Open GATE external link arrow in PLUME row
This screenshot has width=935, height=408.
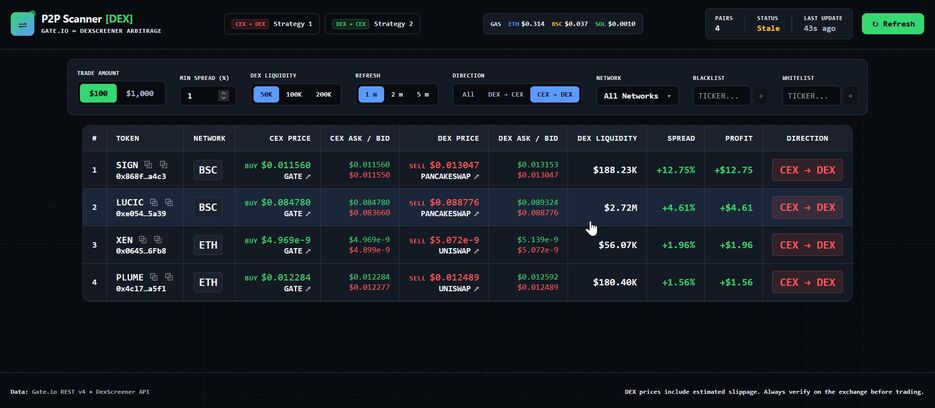tap(308, 289)
